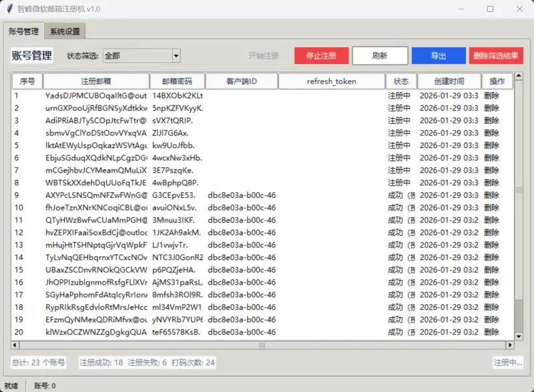Screen dimensions: 534x392
Task: Click 删除 on row 9's successful account
Action: tap(492, 195)
